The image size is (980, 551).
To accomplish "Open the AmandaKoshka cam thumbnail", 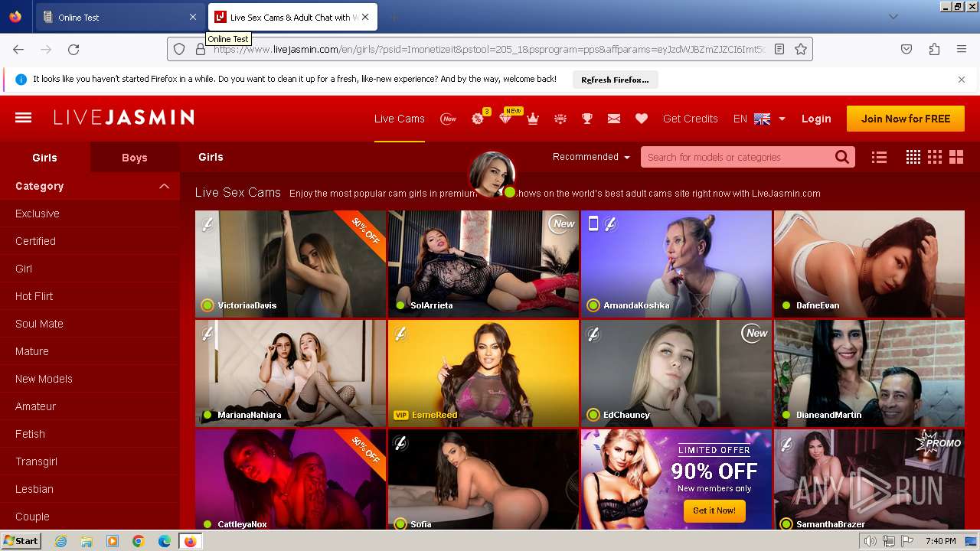I will click(676, 264).
